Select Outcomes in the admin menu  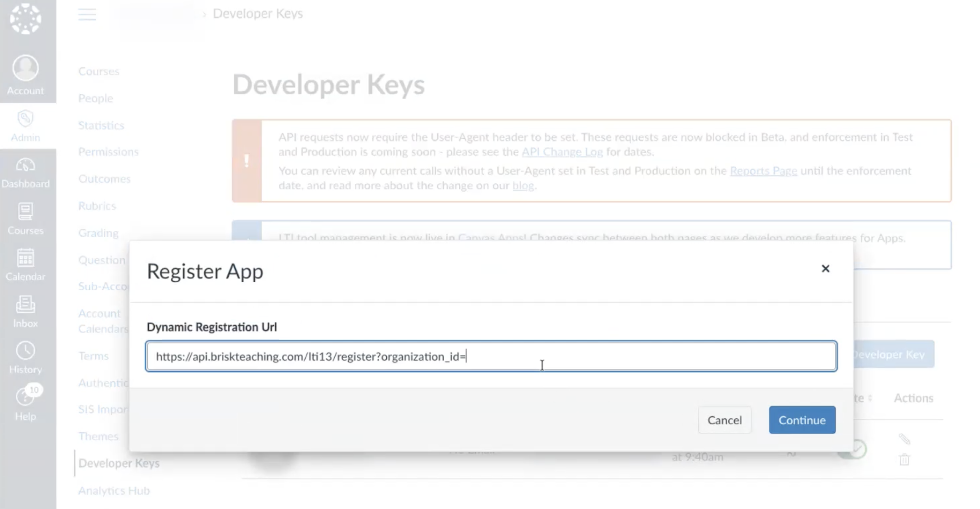tap(105, 179)
